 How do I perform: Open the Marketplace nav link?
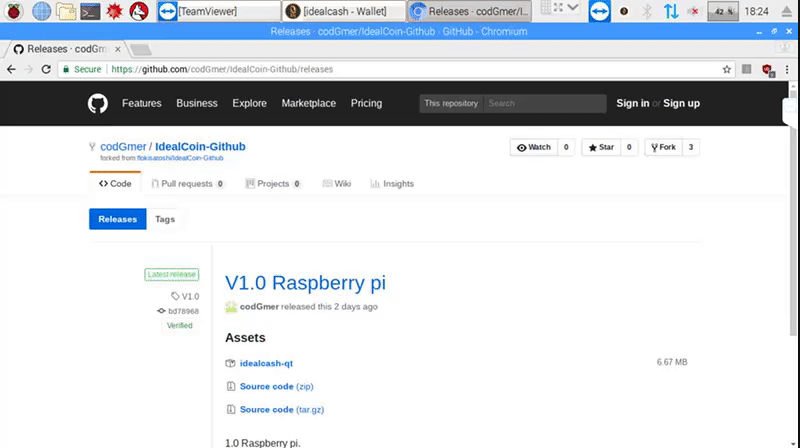pos(309,103)
